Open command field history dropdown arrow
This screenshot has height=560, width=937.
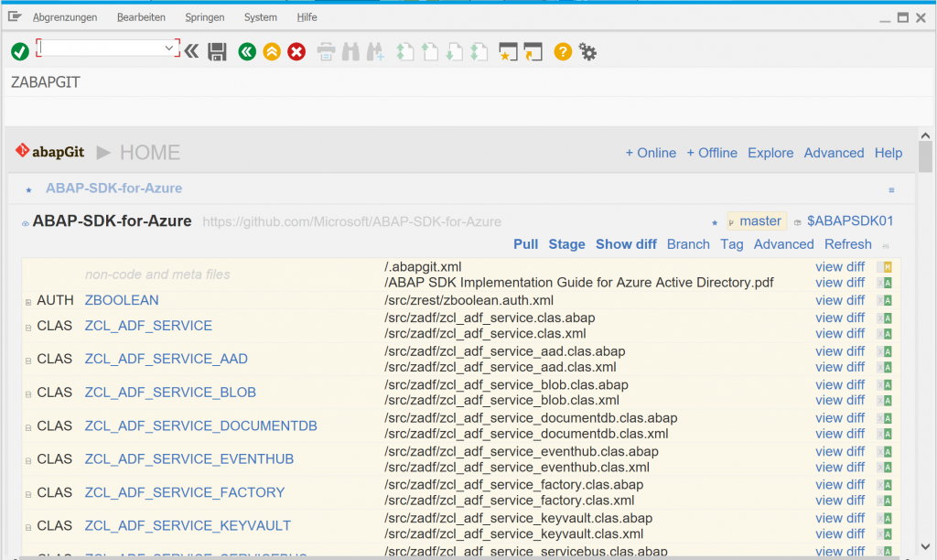168,48
